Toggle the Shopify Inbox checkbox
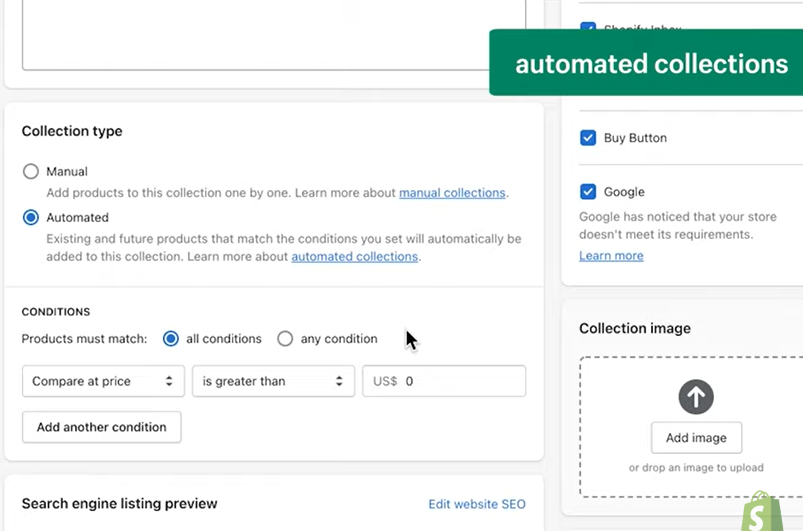This screenshot has height=531, width=803. 588,28
